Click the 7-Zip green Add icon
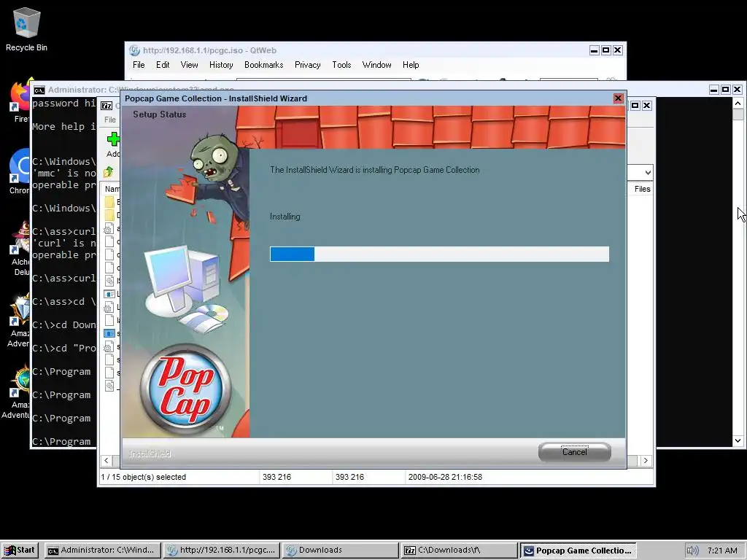Screen dimensions: 747x560 pyautogui.click(x=113, y=139)
